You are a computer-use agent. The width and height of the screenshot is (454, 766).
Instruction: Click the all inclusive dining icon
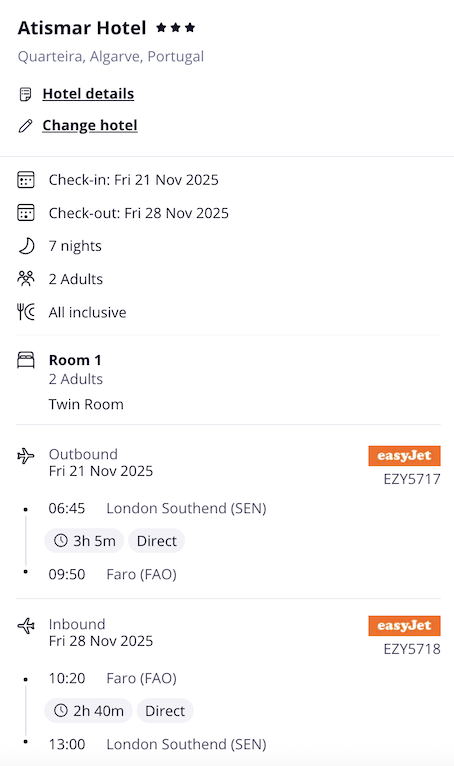(x=26, y=312)
